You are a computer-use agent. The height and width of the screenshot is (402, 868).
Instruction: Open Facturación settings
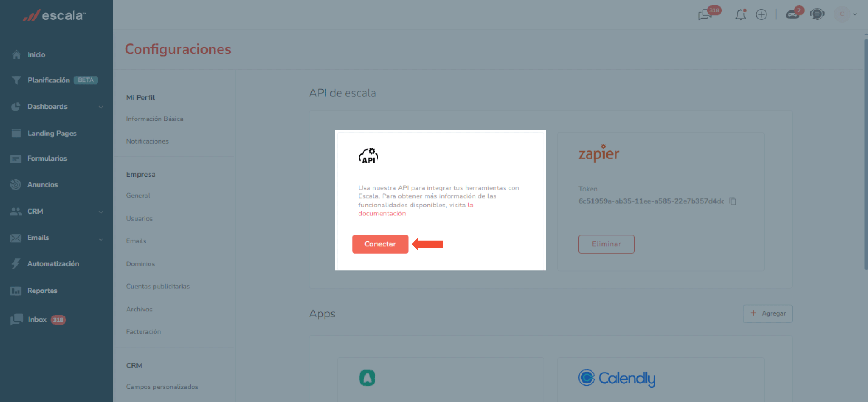(x=143, y=332)
